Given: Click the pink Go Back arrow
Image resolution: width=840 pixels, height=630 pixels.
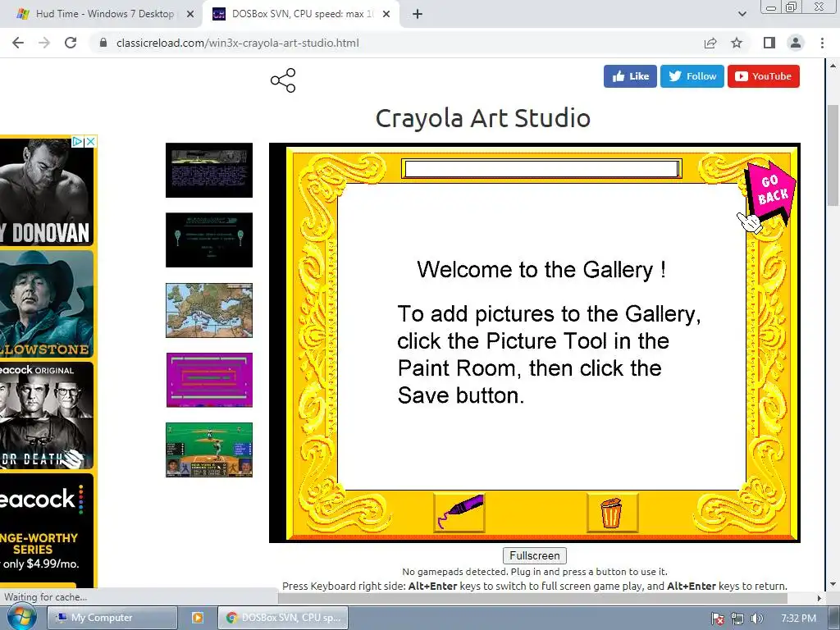Looking at the screenshot, I should pos(771,192).
